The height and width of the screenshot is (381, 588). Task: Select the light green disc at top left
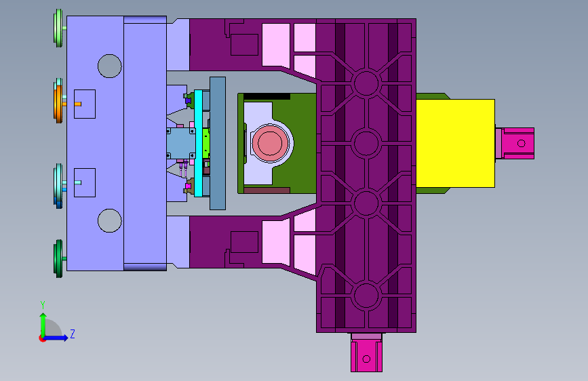point(58,28)
